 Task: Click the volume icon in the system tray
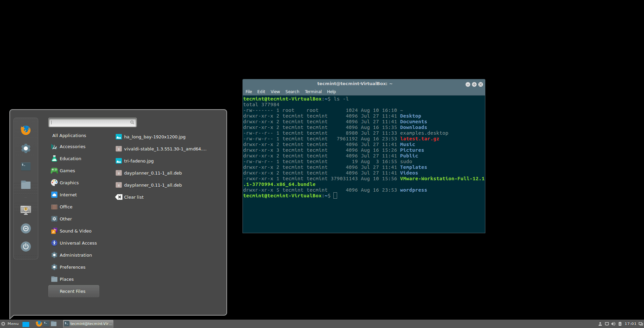pyautogui.click(x=613, y=324)
